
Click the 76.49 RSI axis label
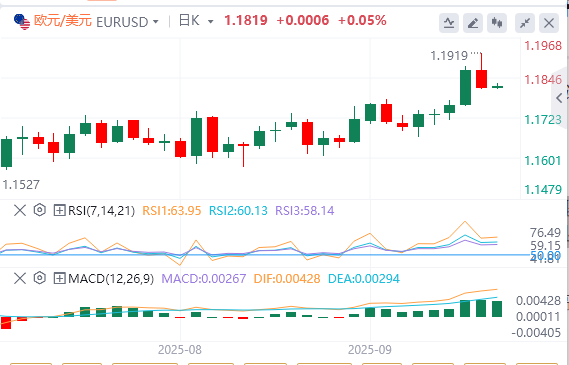click(x=545, y=233)
